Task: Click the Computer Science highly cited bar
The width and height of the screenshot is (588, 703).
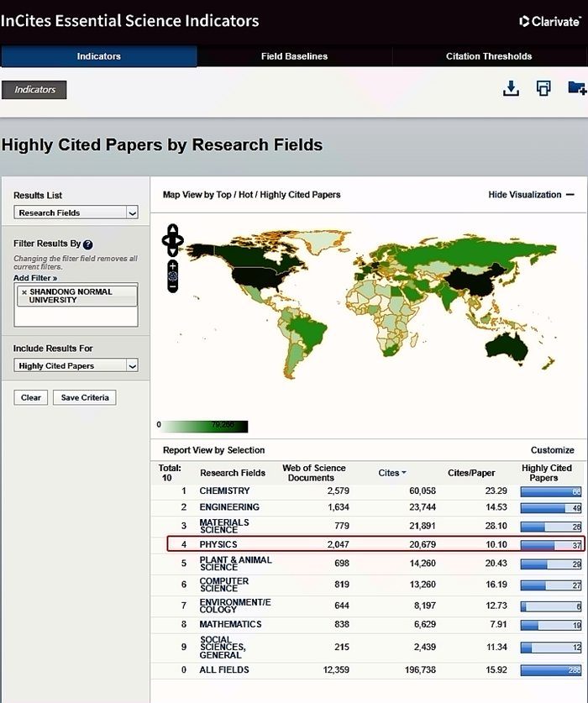Action: [551, 585]
